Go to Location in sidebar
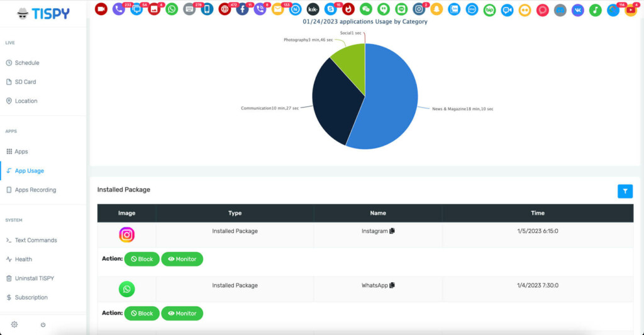Viewport: 644px width, 335px height. [x=26, y=101]
